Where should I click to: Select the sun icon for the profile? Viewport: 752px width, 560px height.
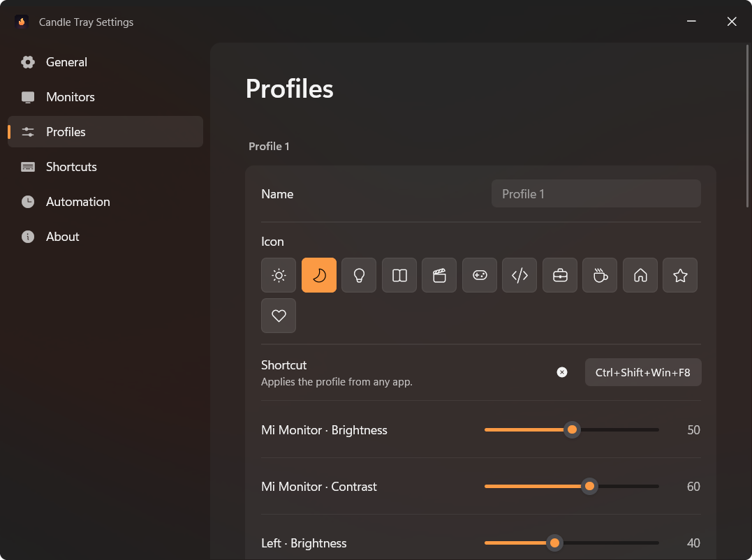(279, 275)
